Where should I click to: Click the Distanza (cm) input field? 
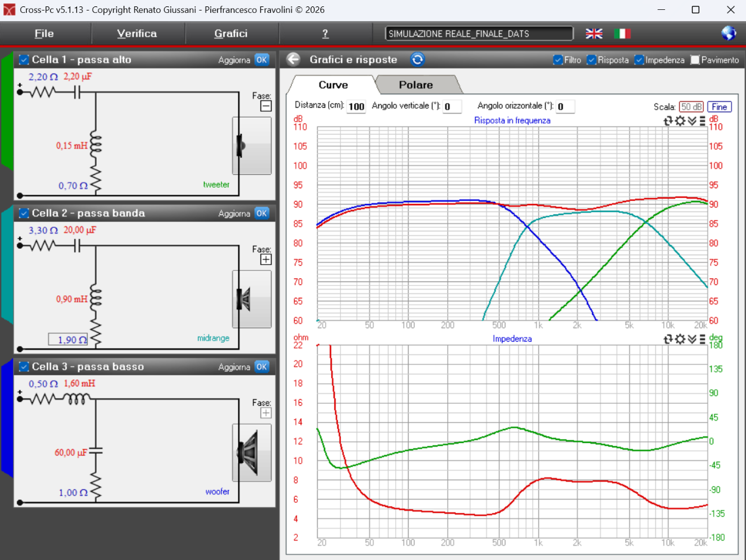coord(356,107)
